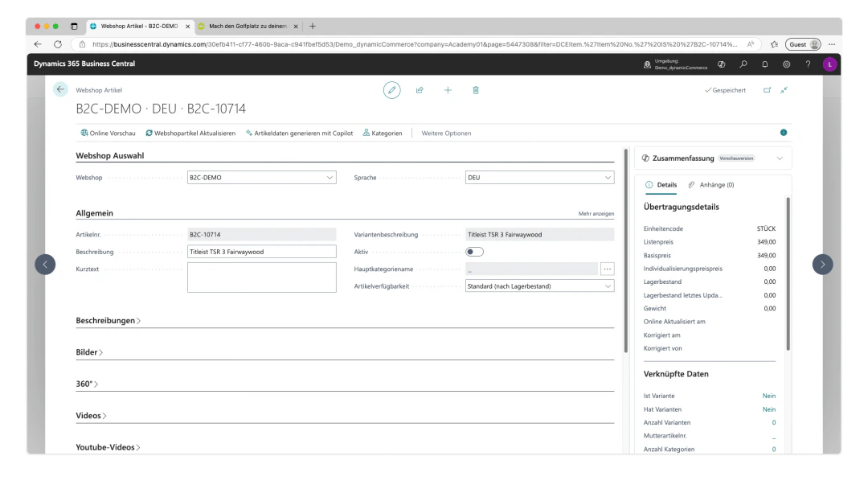The height and width of the screenshot is (489, 868).
Task: Click the blue info indicator icon
Action: (x=784, y=133)
